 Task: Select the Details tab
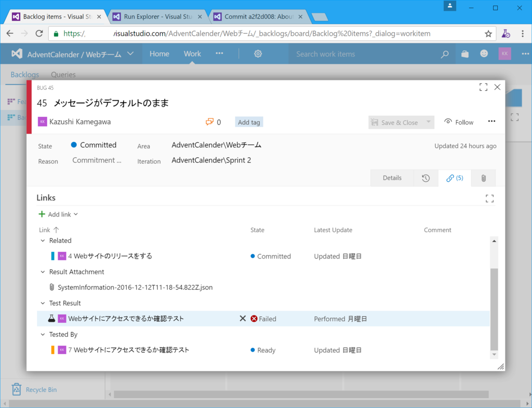point(392,178)
